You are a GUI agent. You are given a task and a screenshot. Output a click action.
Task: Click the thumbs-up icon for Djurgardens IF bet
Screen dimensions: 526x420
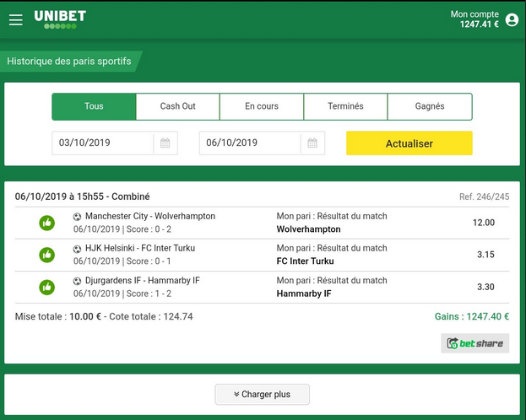tap(47, 288)
